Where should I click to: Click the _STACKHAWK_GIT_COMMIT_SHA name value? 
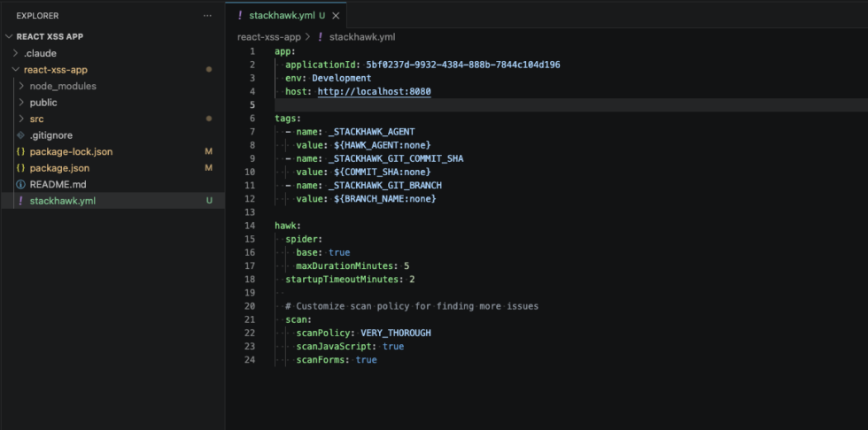396,158
